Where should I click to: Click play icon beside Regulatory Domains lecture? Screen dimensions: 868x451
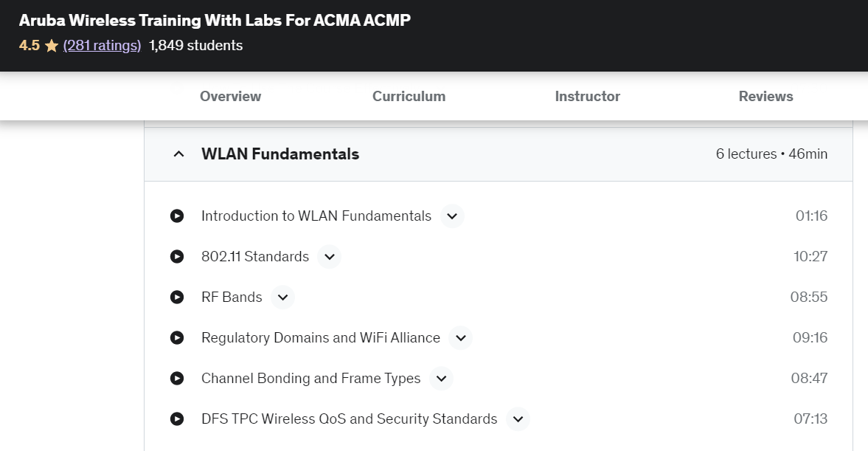177,338
